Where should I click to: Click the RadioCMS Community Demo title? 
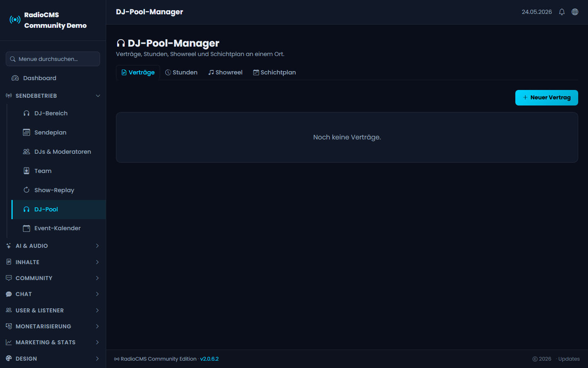[x=55, y=20]
